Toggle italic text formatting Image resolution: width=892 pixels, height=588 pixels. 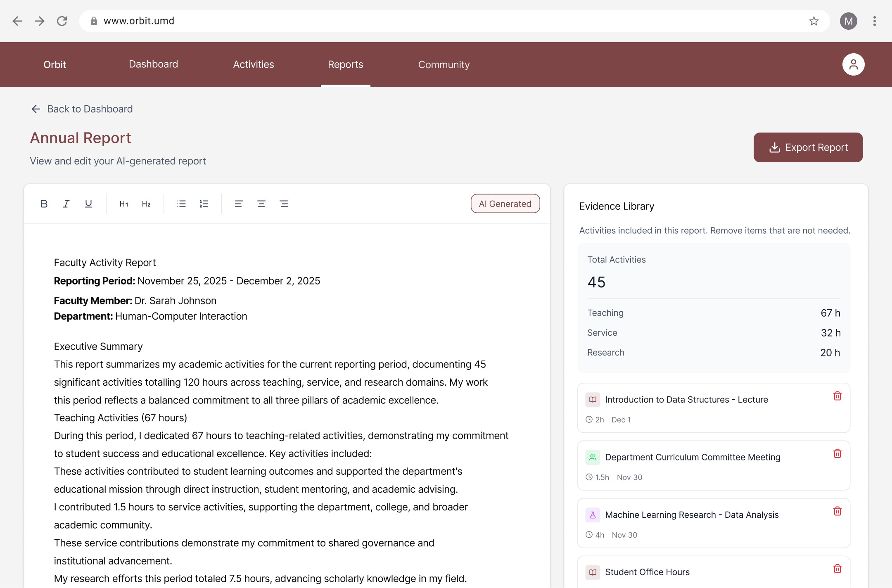coord(66,204)
